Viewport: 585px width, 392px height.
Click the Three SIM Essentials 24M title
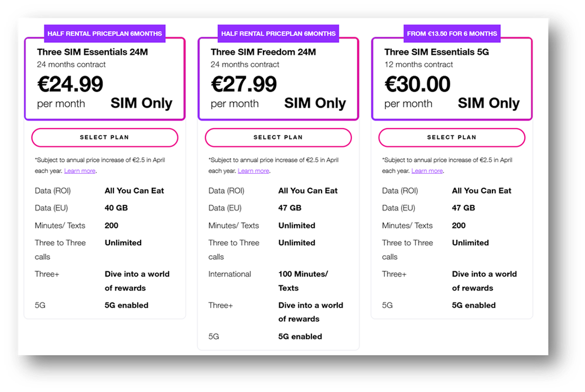[x=92, y=52]
